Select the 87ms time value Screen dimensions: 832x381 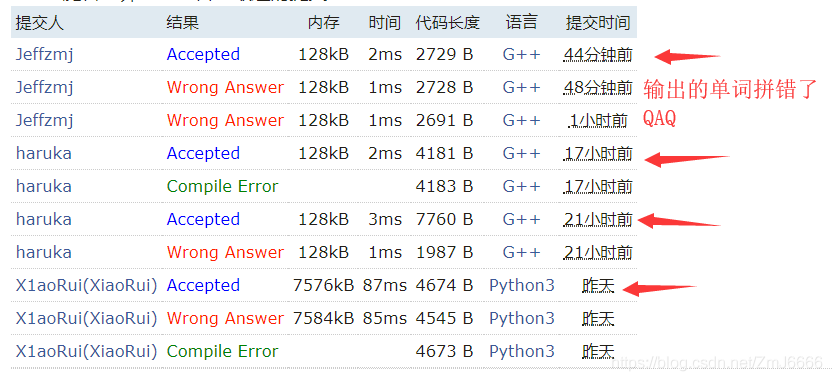pos(385,285)
